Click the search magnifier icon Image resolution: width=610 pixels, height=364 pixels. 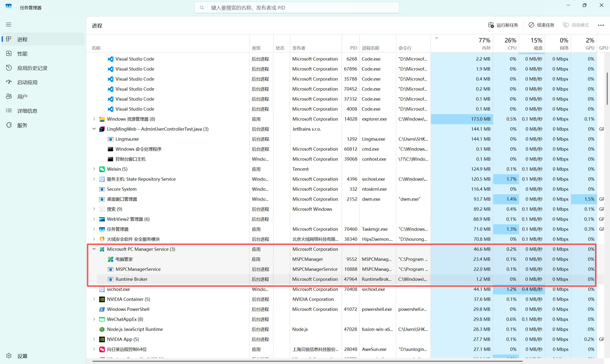point(202,8)
